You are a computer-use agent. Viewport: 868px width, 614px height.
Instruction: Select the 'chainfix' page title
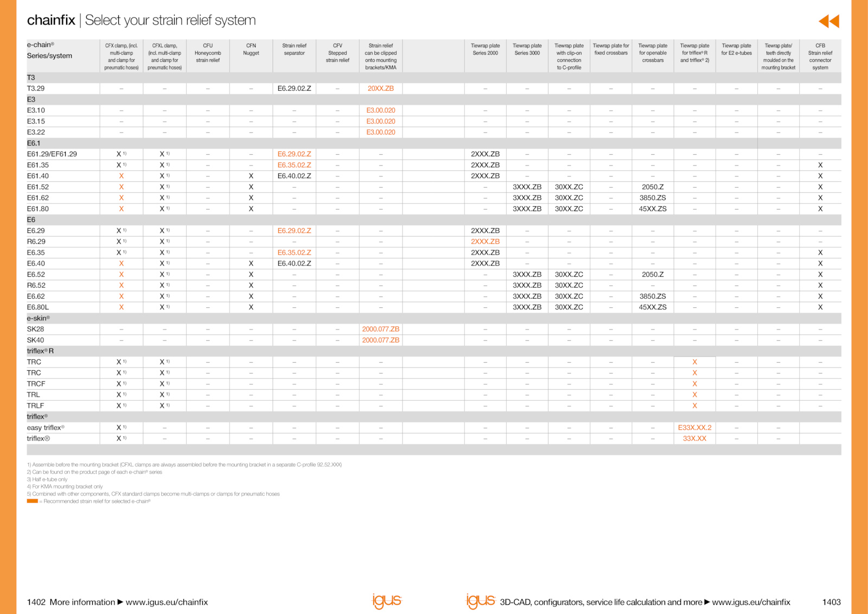[x=51, y=20]
